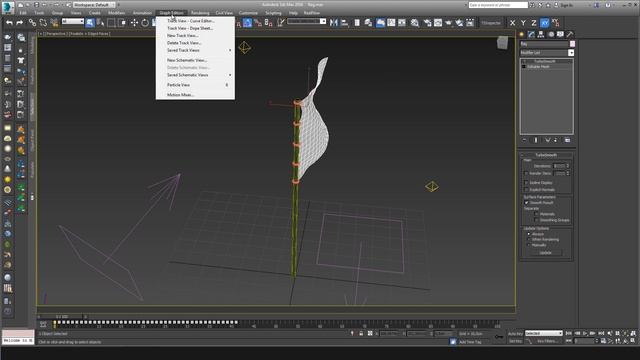Open the Material Editor icon
The width and height of the screenshot is (640, 360).
coord(415,23)
